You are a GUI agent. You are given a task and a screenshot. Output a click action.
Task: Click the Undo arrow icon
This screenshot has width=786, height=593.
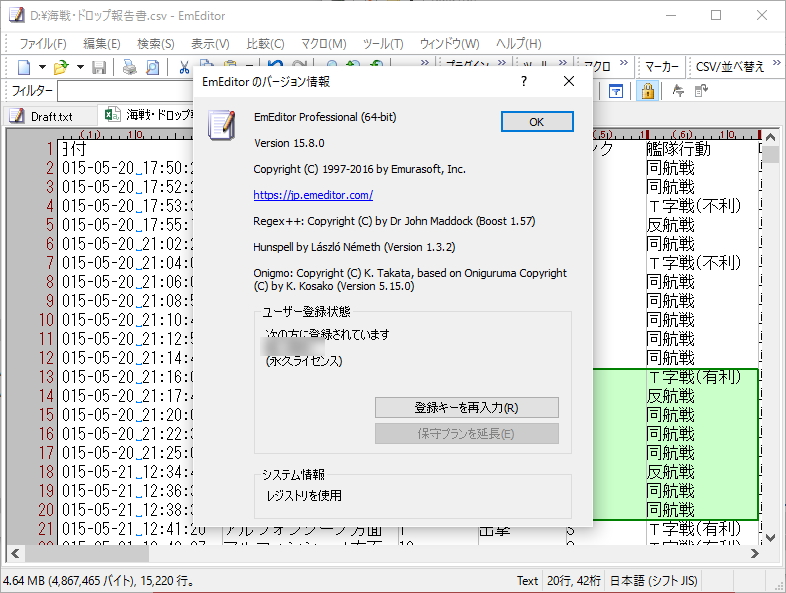[275, 64]
